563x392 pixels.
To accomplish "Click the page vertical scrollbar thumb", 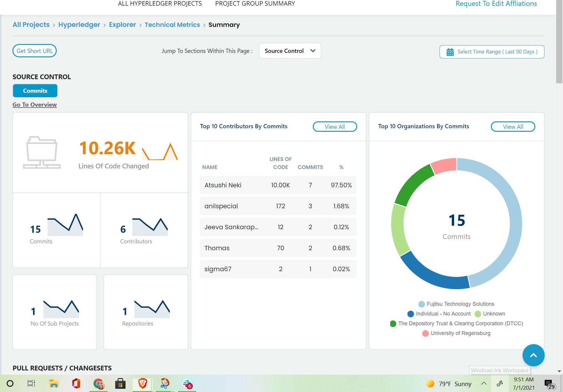I will (559, 41).
